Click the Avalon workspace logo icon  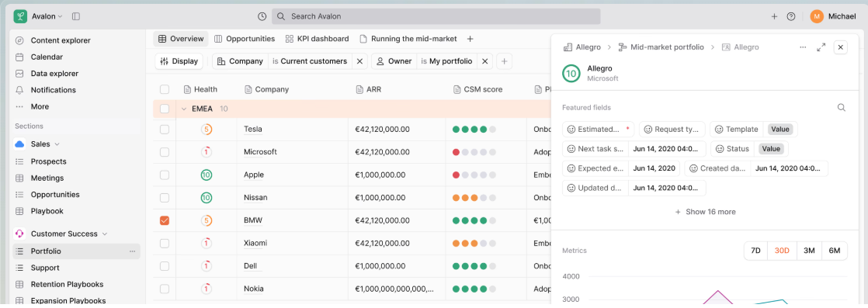[x=20, y=16]
